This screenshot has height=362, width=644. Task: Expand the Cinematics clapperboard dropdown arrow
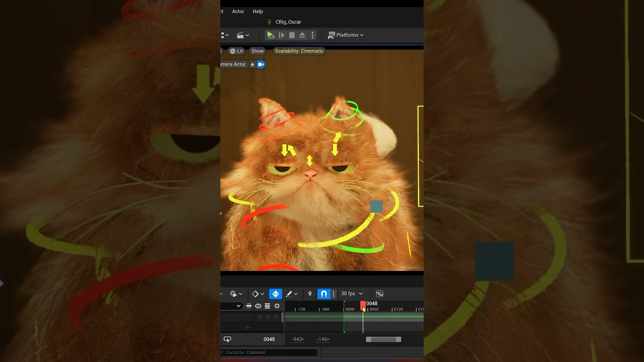coord(247,35)
